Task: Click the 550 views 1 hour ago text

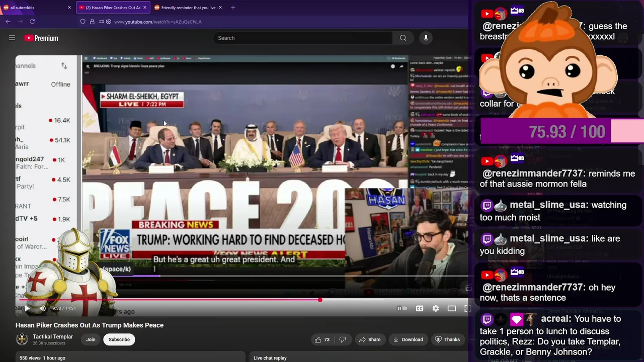Action: tap(42, 358)
